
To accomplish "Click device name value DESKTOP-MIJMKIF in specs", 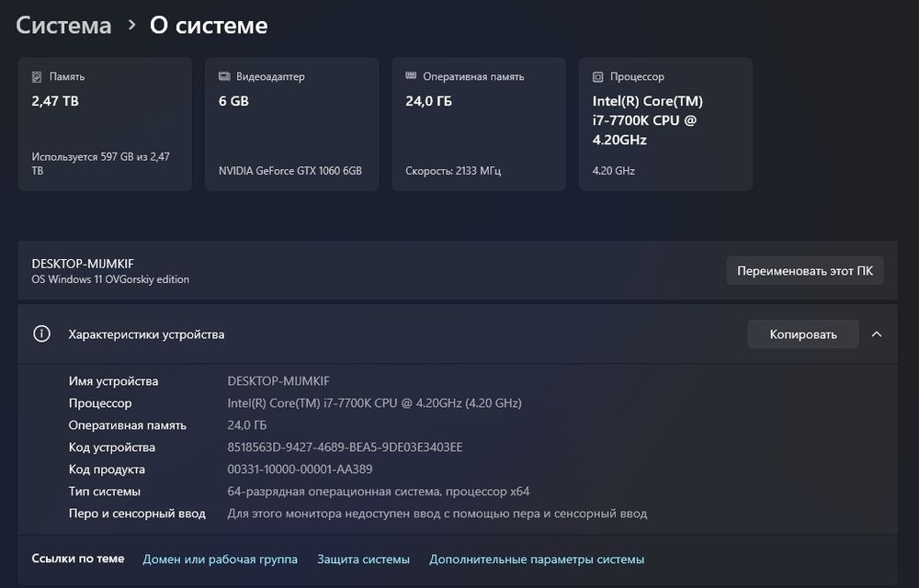I will coord(278,380).
